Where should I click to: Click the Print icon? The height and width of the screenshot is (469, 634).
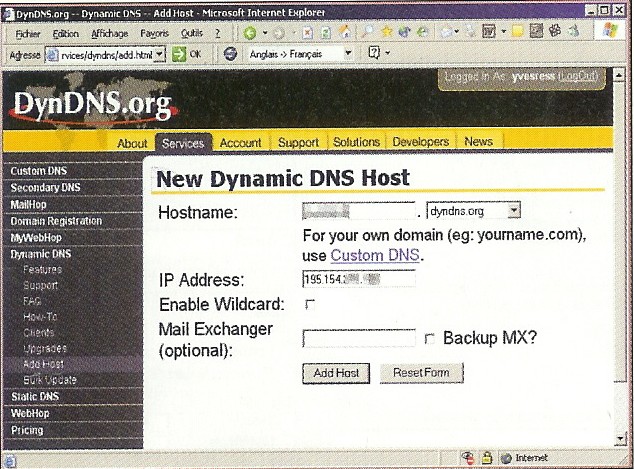(470, 32)
